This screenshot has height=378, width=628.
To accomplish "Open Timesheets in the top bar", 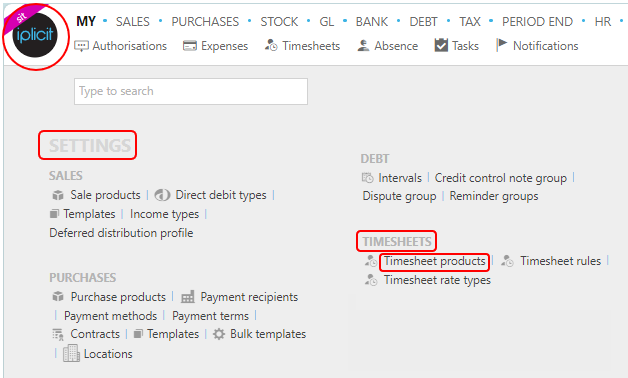I will coord(311,46).
